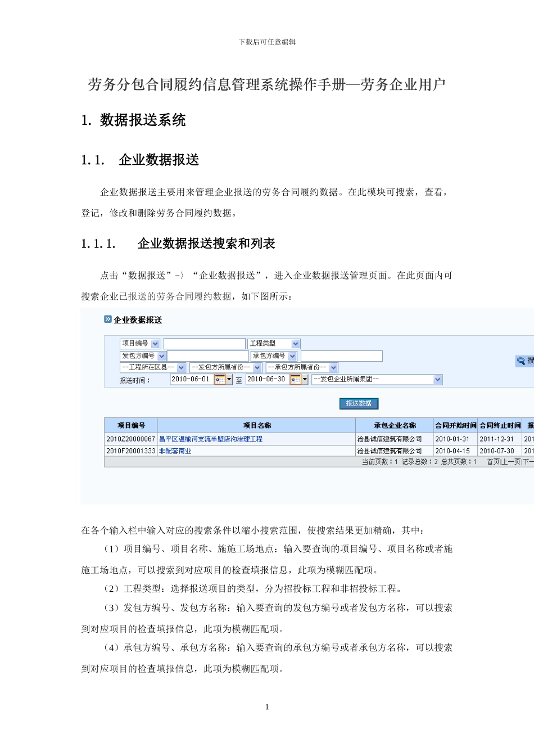This screenshot has height=756, width=534.
Task: Select the 2010-04-15 start date cell
Action: (x=456, y=451)
